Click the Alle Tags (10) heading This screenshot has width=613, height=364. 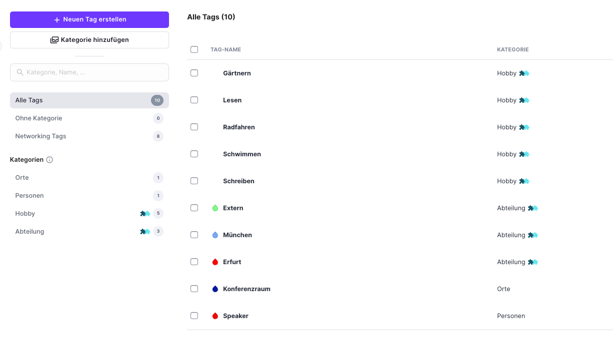(x=211, y=17)
